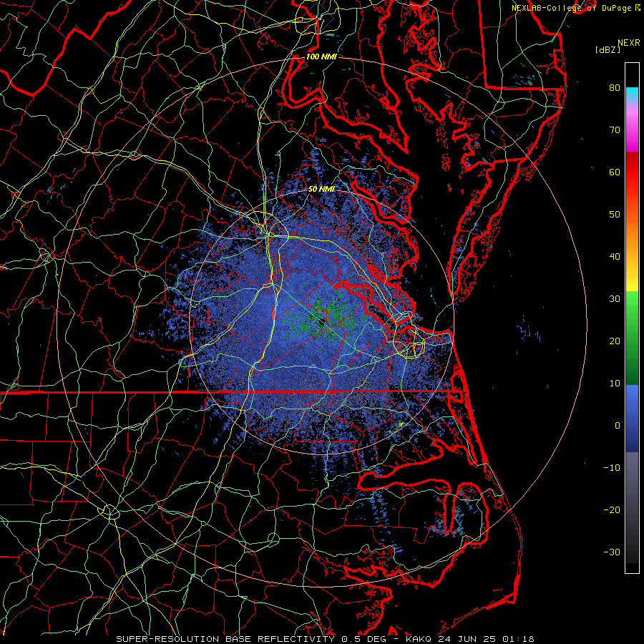Click the '100 NMI' range ring label
The height and width of the screenshot is (644, 644).
tap(321, 57)
